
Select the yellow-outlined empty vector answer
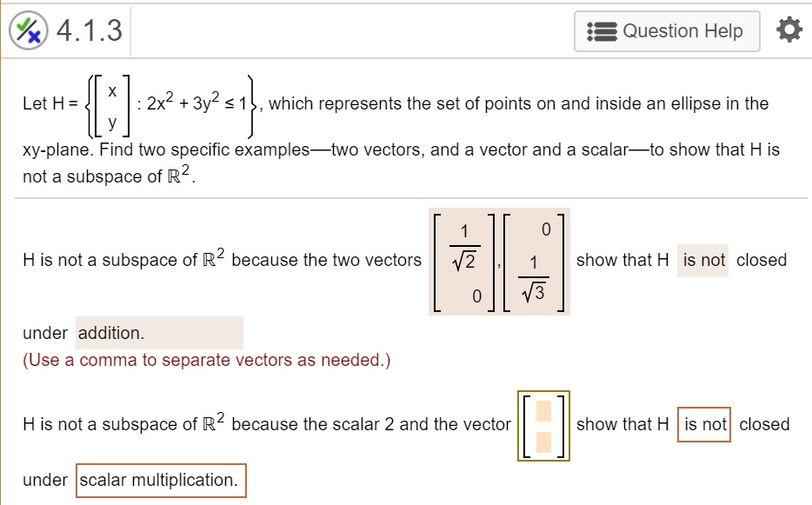point(543,424)
